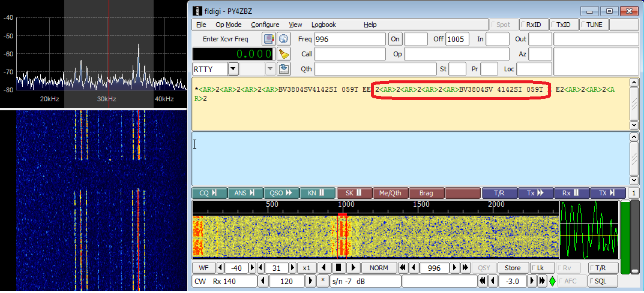Screen dimensions: 644x293
Task: Increase the 120 value in the status bar
Action: coord(310,281)
